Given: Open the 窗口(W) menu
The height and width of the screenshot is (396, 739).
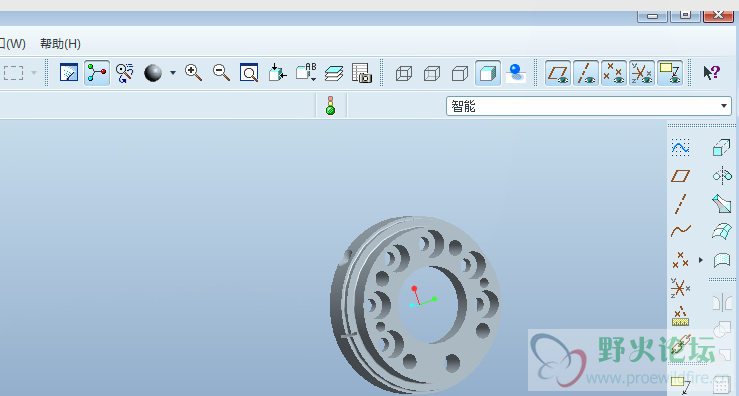Looking at the screenshot, I should tap(13, 44).
